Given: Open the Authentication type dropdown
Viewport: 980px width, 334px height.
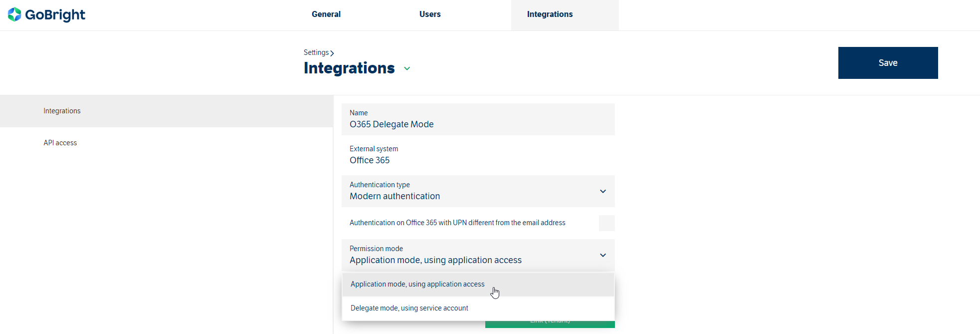Looking at the screenshot, I should click(x=469, y=191).
